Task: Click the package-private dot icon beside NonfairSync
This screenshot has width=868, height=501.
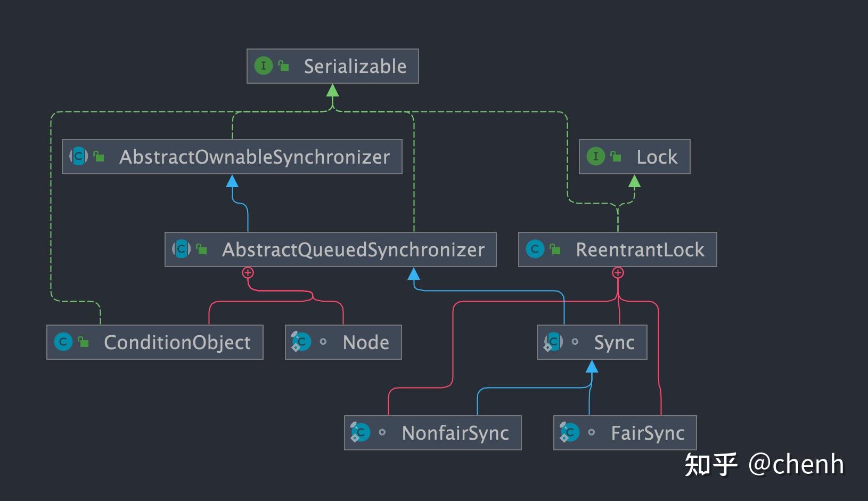Action: [382, 433]
